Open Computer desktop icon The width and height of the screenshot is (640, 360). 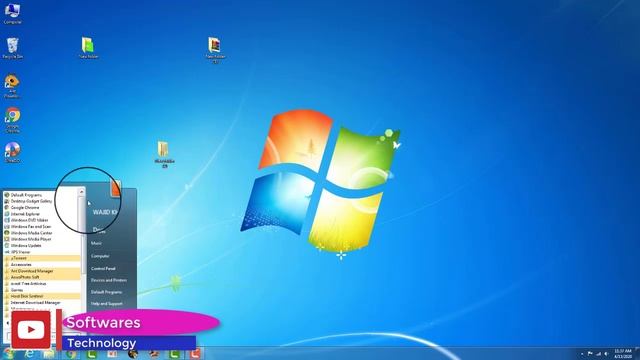point(12,13)
